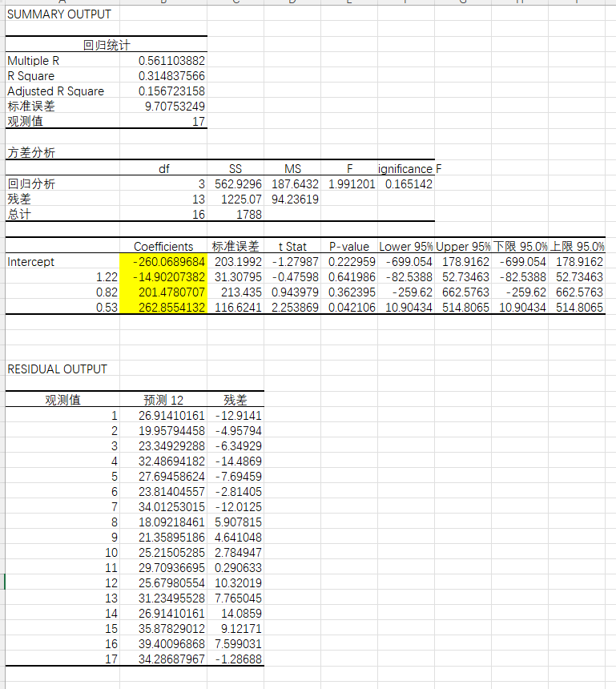Click the F statistic value 1.991201

coord(352,184)
